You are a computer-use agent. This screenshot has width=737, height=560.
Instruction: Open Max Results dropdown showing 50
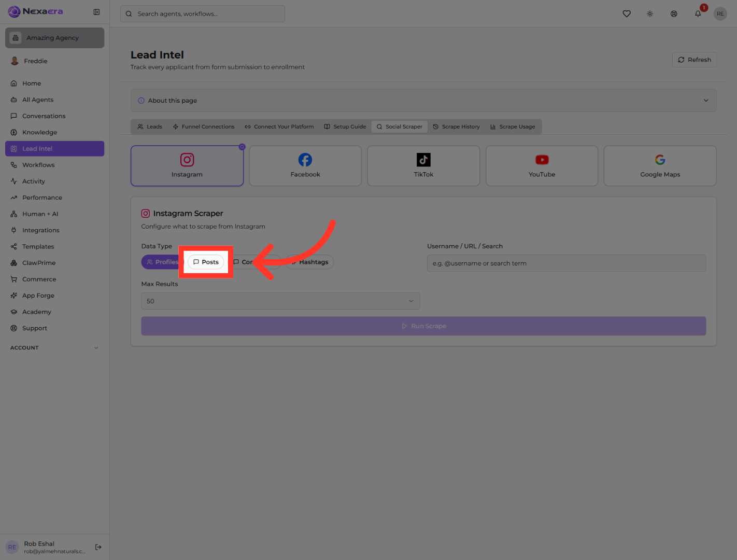(x=280, y=301)
